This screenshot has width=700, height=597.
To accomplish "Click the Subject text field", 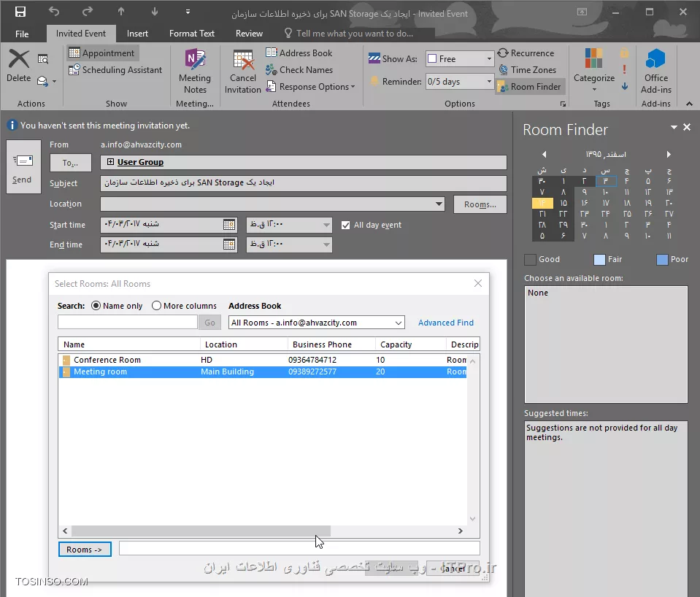I will [x=303, y=183].
